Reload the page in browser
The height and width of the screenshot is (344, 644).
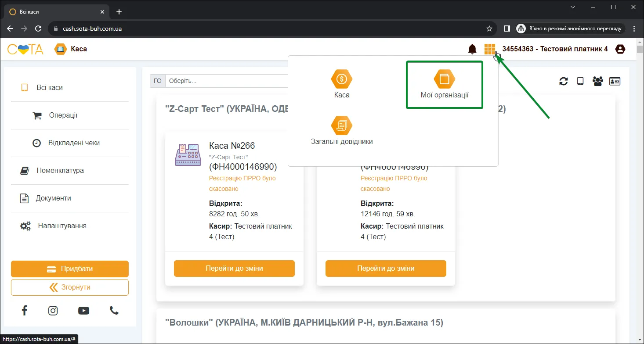tap(38, 29)
